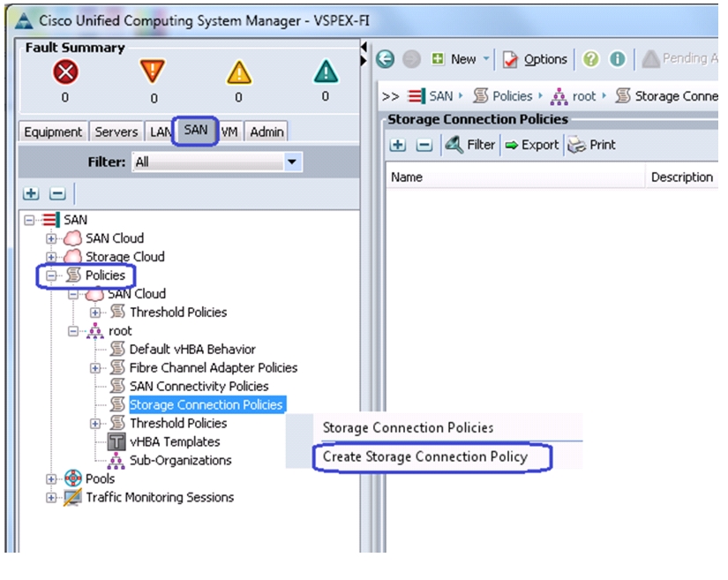Click the Options toolbar button label
728x580 pixels.
(545, 59)
